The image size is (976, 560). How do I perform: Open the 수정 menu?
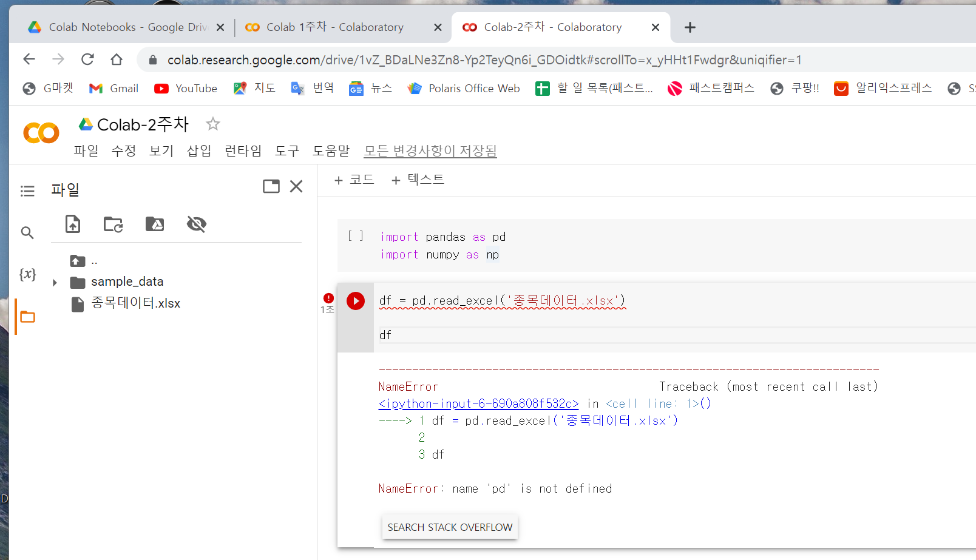(124, 150)
